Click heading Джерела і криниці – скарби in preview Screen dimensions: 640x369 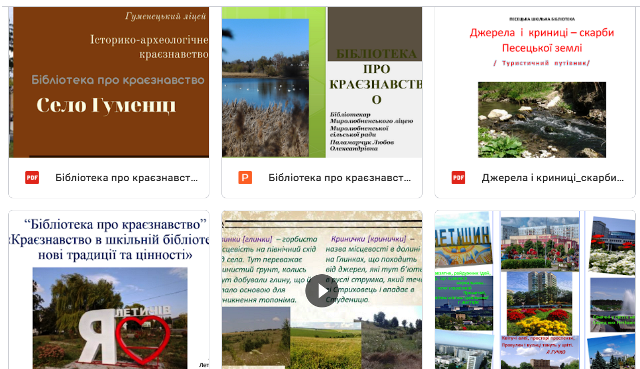coord(542,33)
